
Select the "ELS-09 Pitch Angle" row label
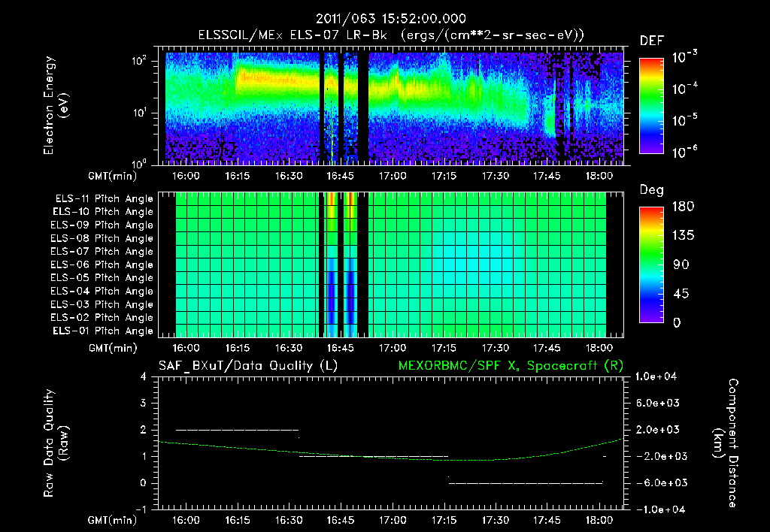102,225
